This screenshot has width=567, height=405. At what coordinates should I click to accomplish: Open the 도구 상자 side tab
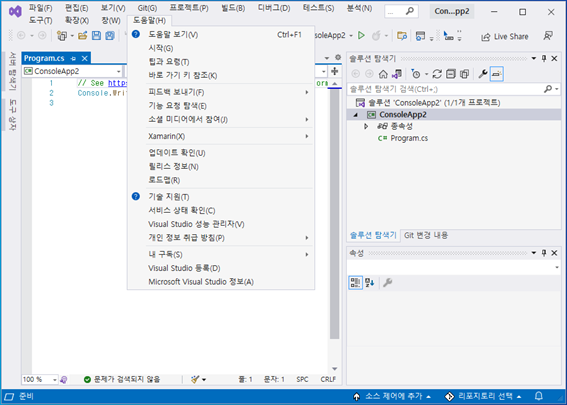12,114
